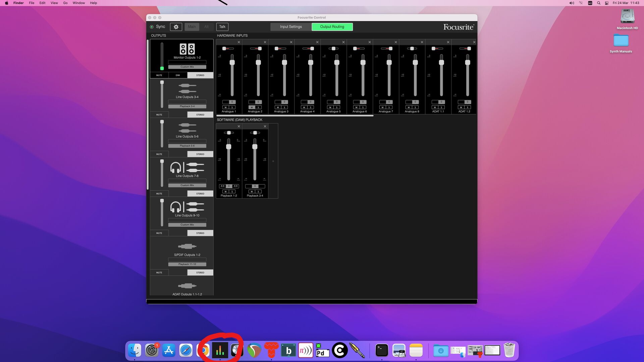Select the S/PDIF Outputs 1-2 connector icon

pyautogui.click(x=187, y=246)
